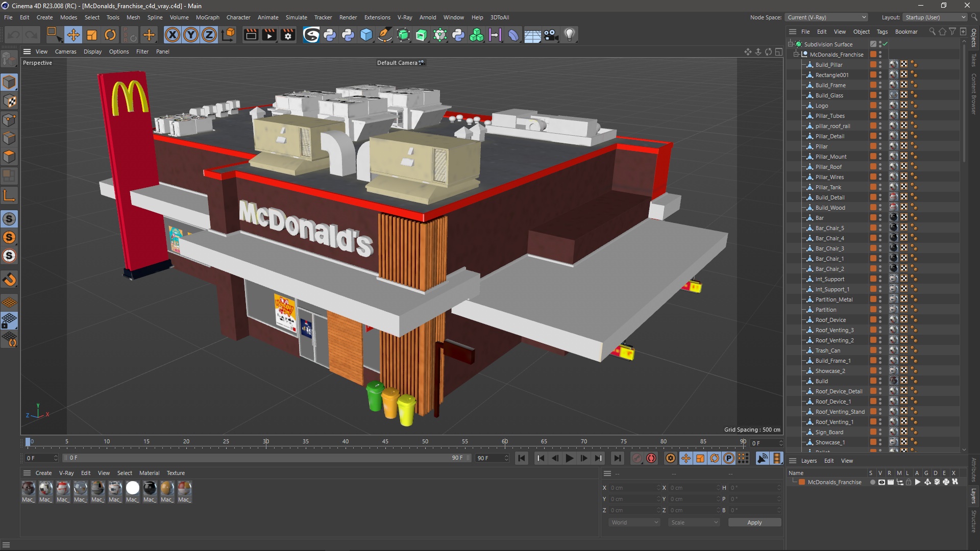Screen dimensions: 980x551
Task: Toggle the Y axis lock
Action: (191, 35)
